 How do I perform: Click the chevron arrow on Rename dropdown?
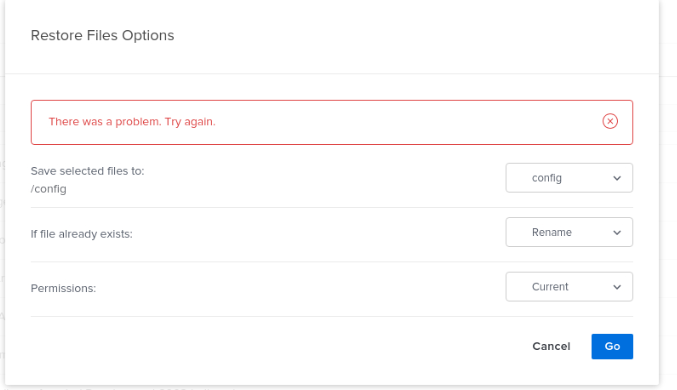(x=617, y=233)
